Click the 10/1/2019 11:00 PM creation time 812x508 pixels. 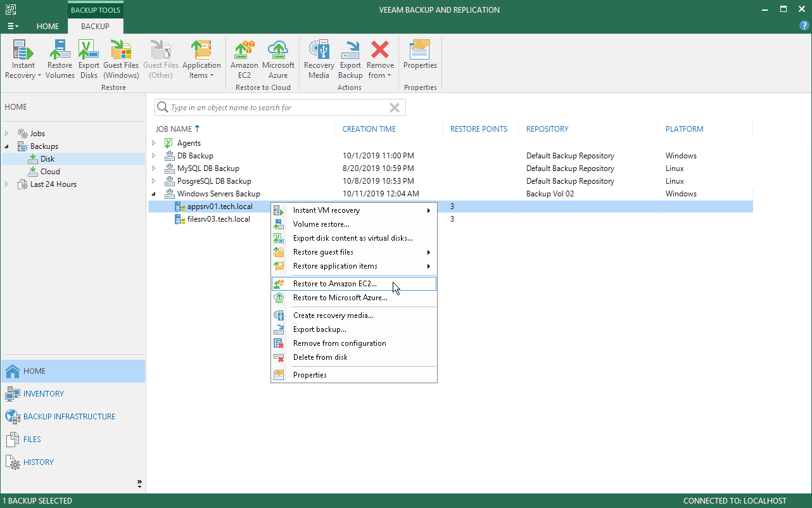[378, 156]
